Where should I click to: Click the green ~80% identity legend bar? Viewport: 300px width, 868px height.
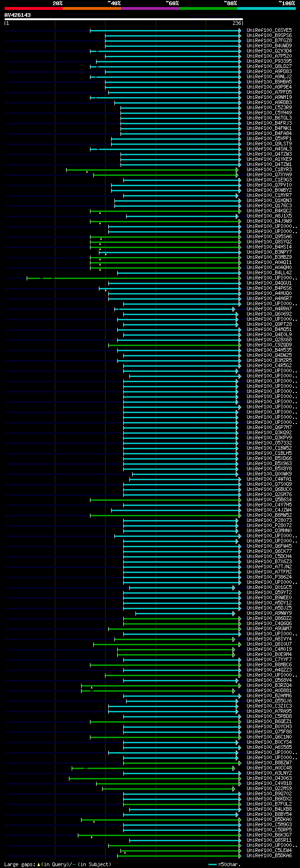pyautogui.click(x=208, y=8)
